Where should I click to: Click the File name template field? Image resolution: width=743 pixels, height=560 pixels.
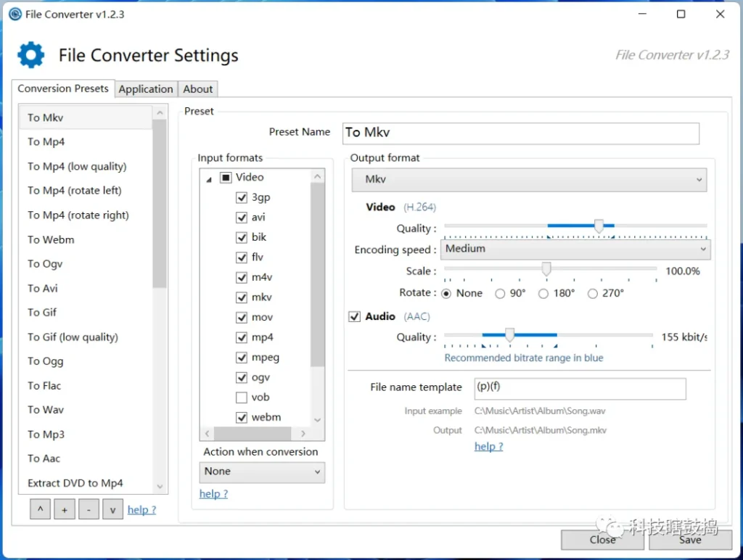click(x=580, y=389)
